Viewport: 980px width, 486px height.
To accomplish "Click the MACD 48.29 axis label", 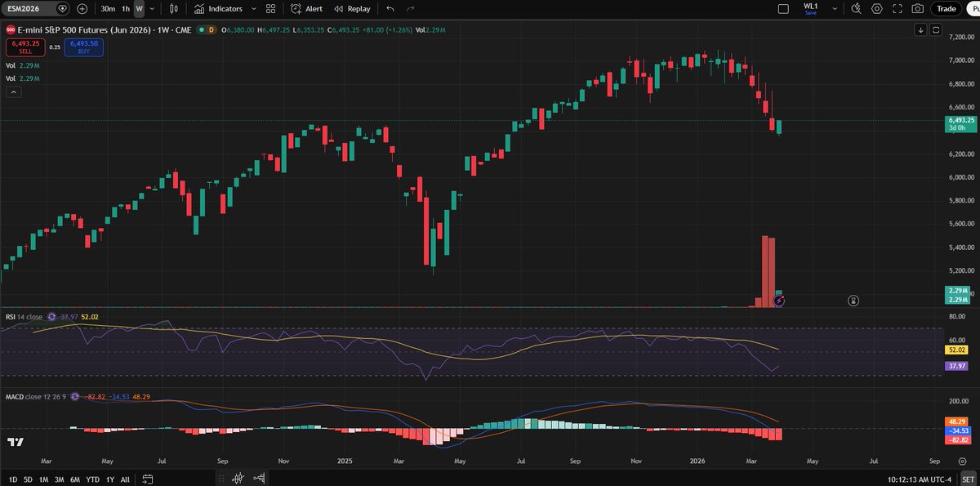I will pos(957,421).
